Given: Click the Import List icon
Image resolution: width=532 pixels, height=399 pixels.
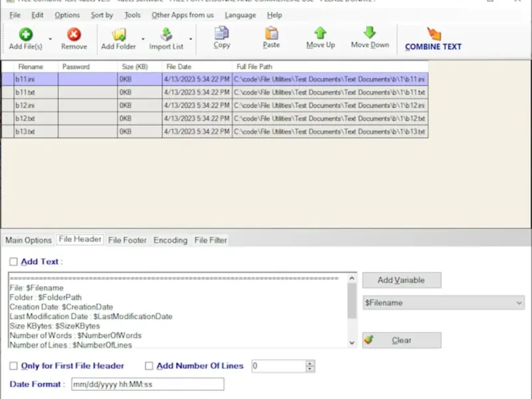Looking at the screenshot, I should (x=166, y=34).
